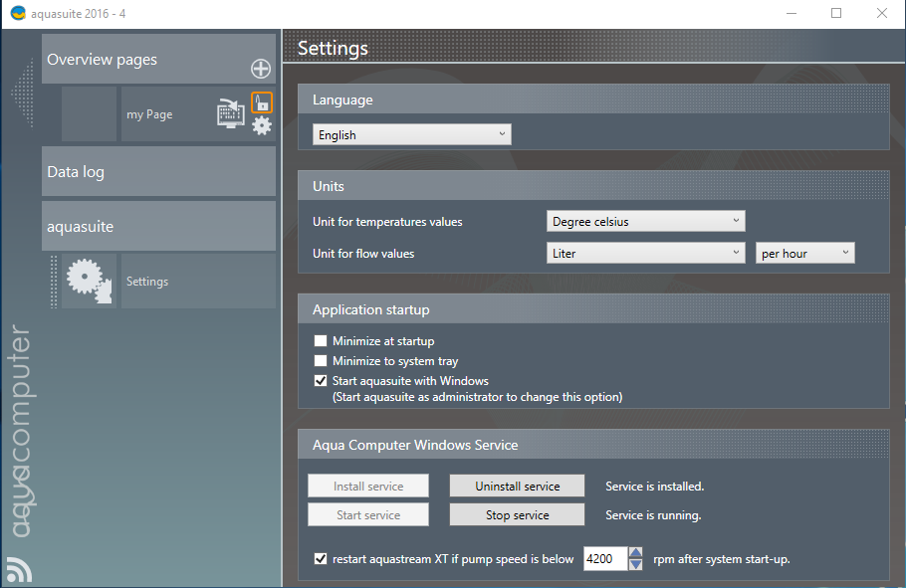This screenshot has width=906, height=588.
Task: Open the Settings gears icon in sidebar
Action: coord(89,281)
